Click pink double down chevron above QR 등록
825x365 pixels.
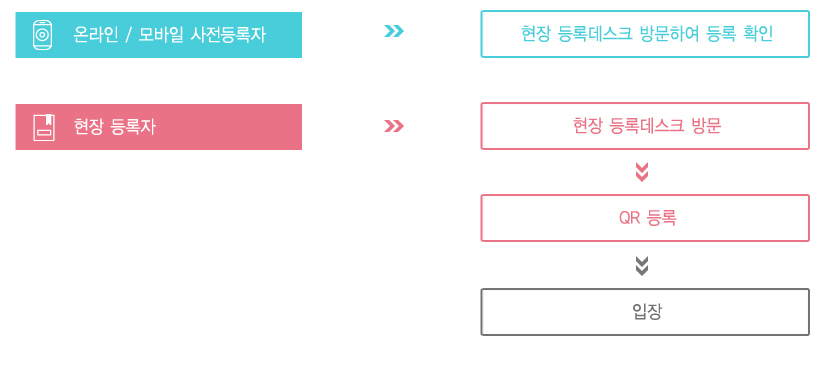tap(642, 172)
